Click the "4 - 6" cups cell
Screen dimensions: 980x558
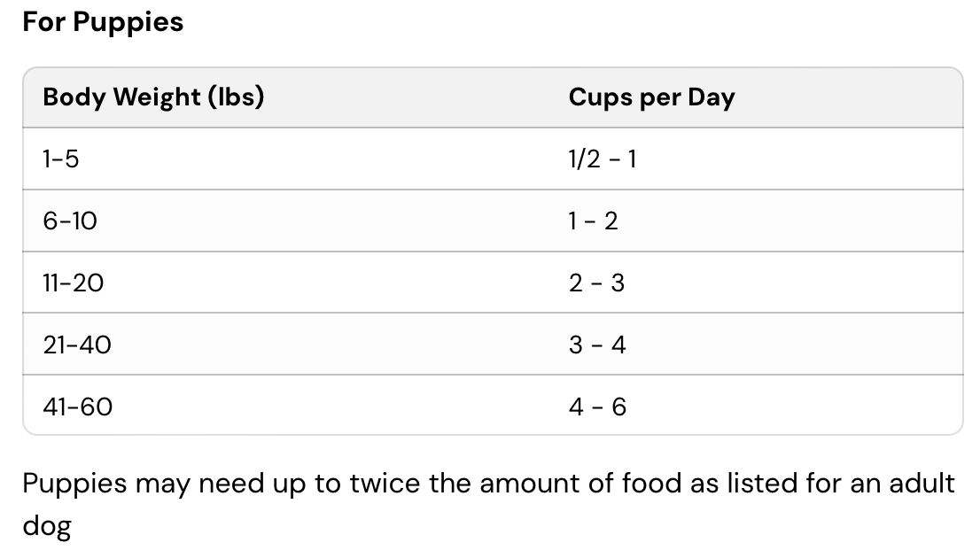coord(596,407)
